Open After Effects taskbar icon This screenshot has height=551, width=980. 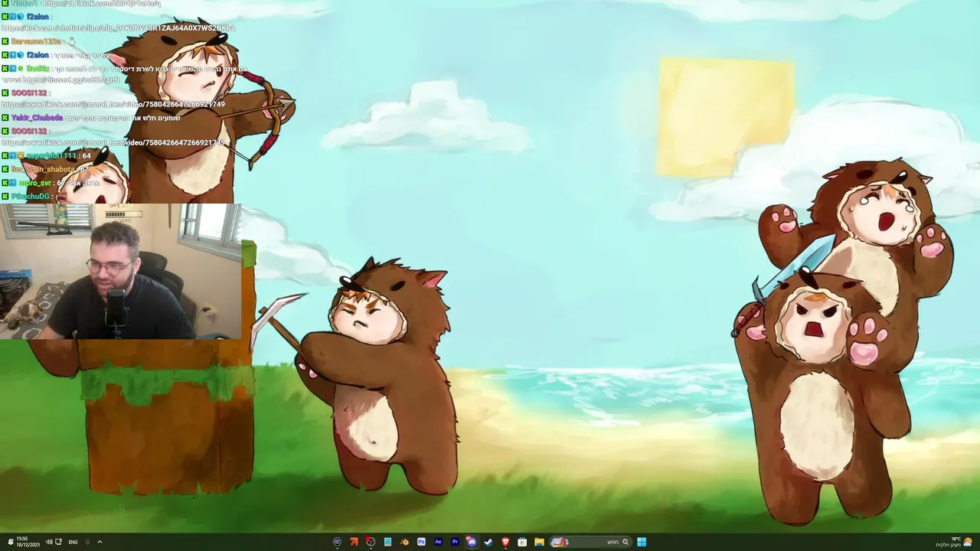[x=438, y=542]
